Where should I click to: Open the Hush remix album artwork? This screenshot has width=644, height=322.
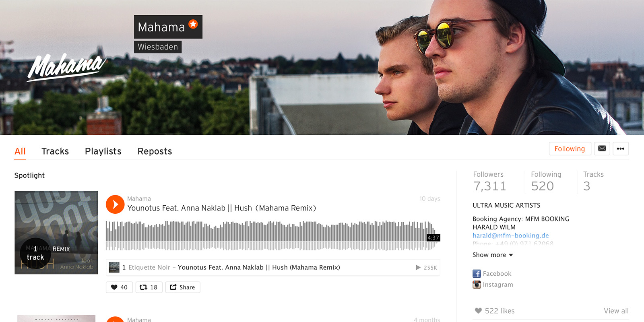point(56,233)
